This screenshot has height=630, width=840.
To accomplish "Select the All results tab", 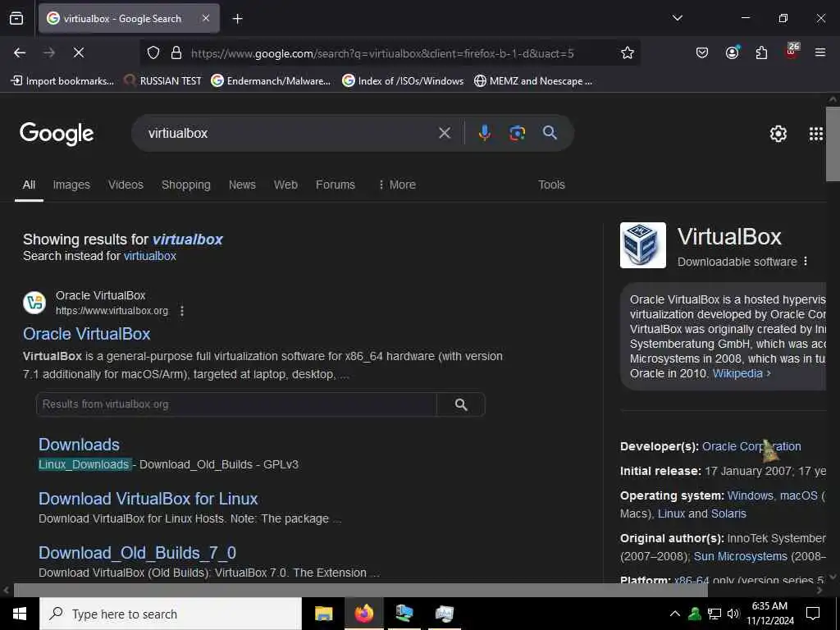I will [x=29, y=185].
